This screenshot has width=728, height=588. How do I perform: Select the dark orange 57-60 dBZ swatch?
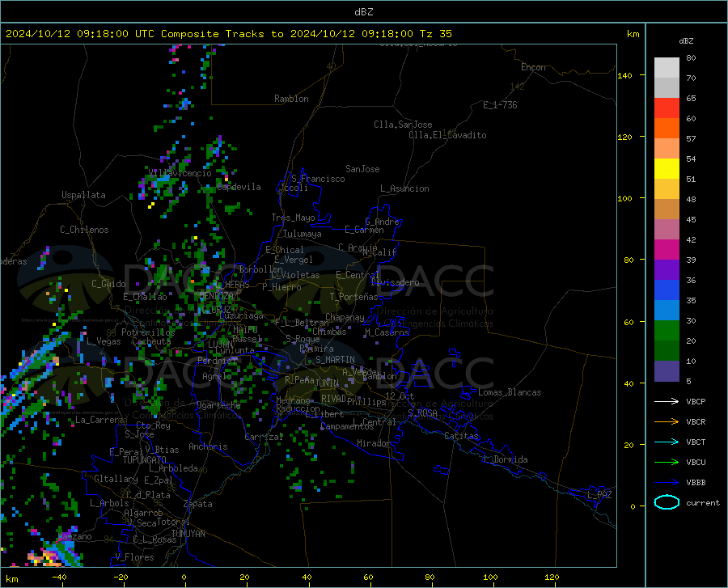(x=667, y=129)
